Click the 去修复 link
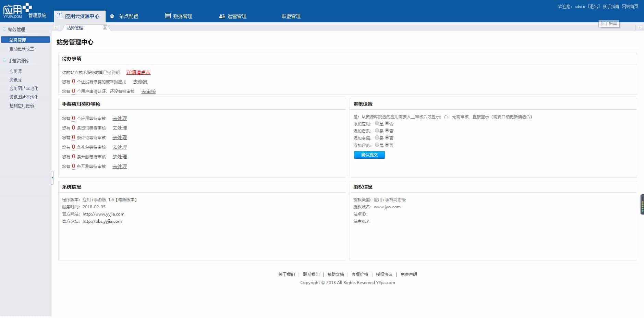 140,82
